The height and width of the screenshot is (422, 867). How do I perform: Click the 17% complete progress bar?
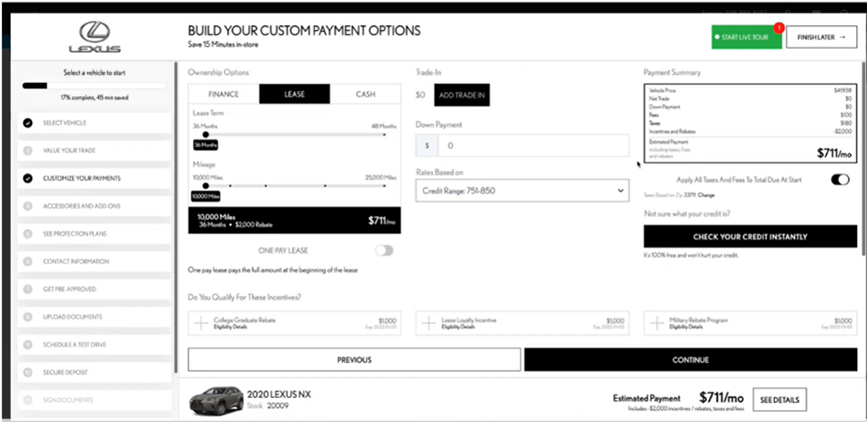94,86
